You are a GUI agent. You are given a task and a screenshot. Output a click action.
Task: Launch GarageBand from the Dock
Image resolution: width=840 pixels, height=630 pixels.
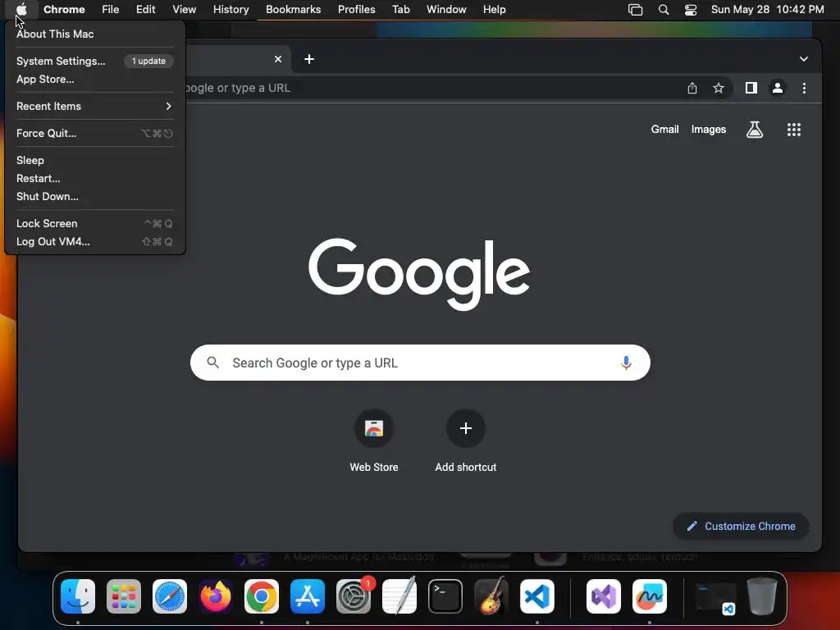[x=491, y=596]
